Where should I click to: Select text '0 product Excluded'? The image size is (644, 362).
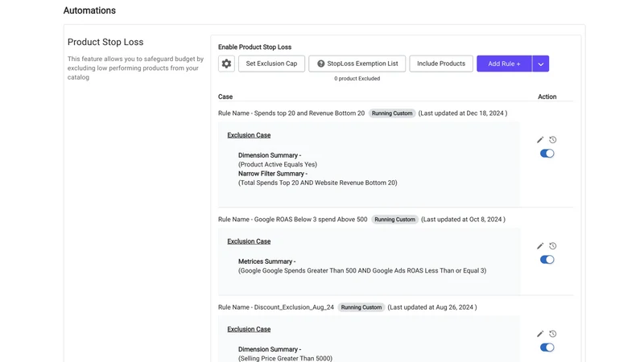[357, 78]
